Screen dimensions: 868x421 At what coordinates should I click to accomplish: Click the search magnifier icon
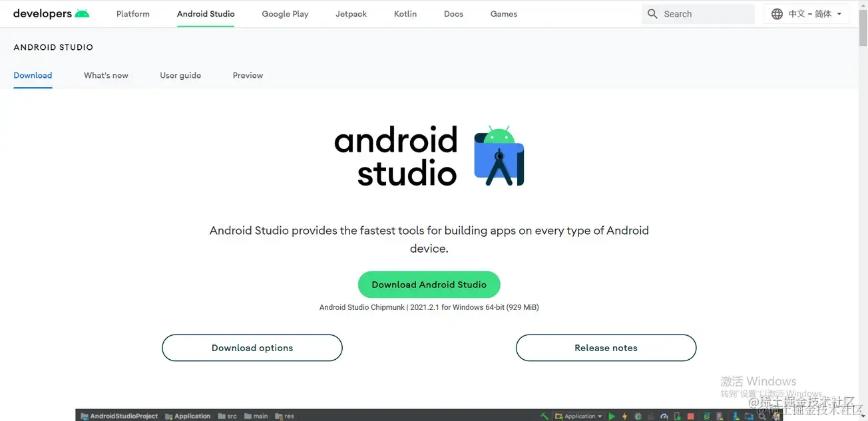click(652, 14)
